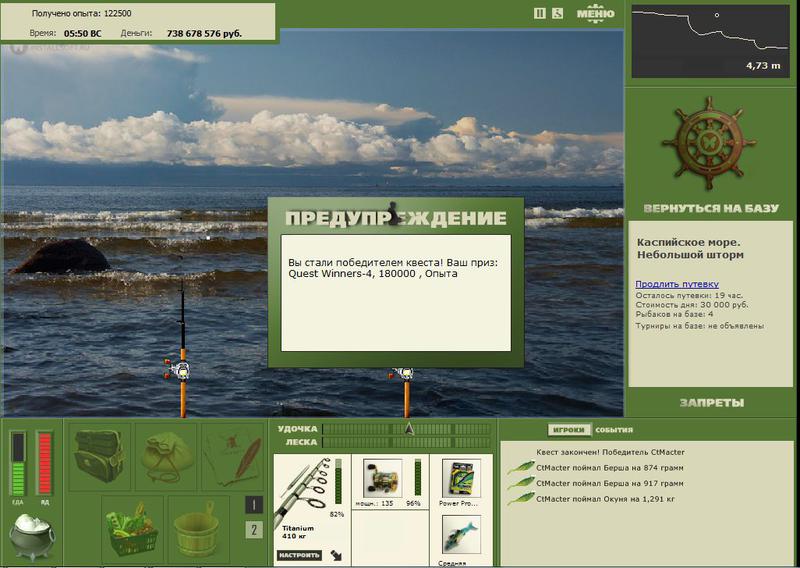
Task: Open the fish keepnet sack icon
Action: pos(166,456)
